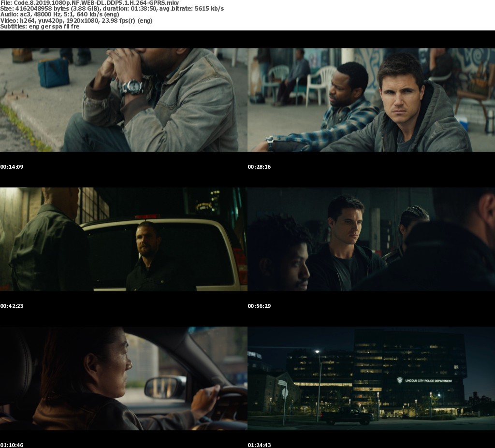Click the car's side mirror

[164, 387]
